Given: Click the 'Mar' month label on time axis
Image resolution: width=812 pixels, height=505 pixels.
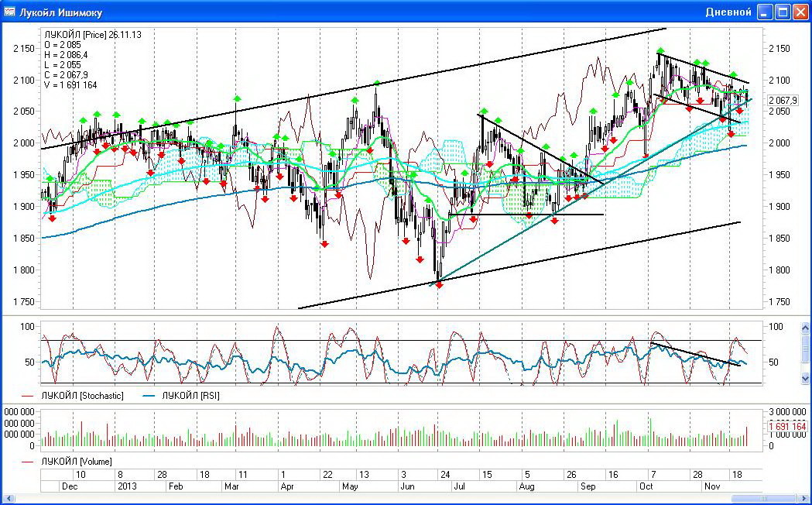Looking at the screenshot, I should [x=231, y=486].
